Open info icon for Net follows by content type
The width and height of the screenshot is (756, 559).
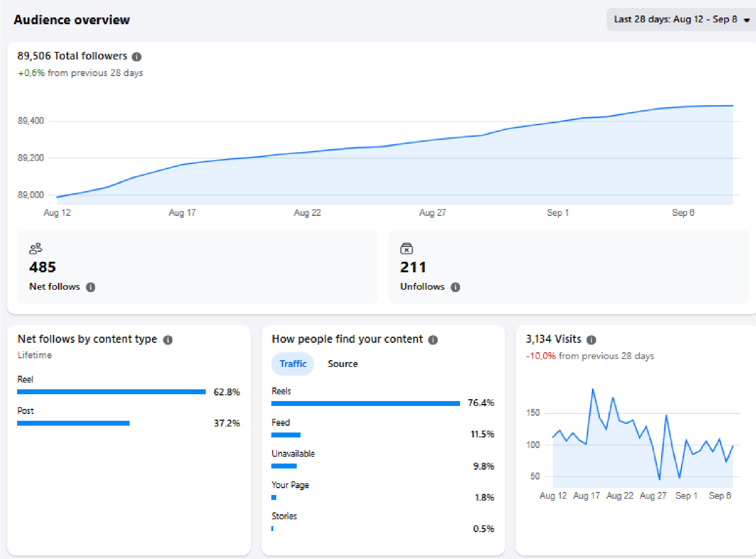167,340
